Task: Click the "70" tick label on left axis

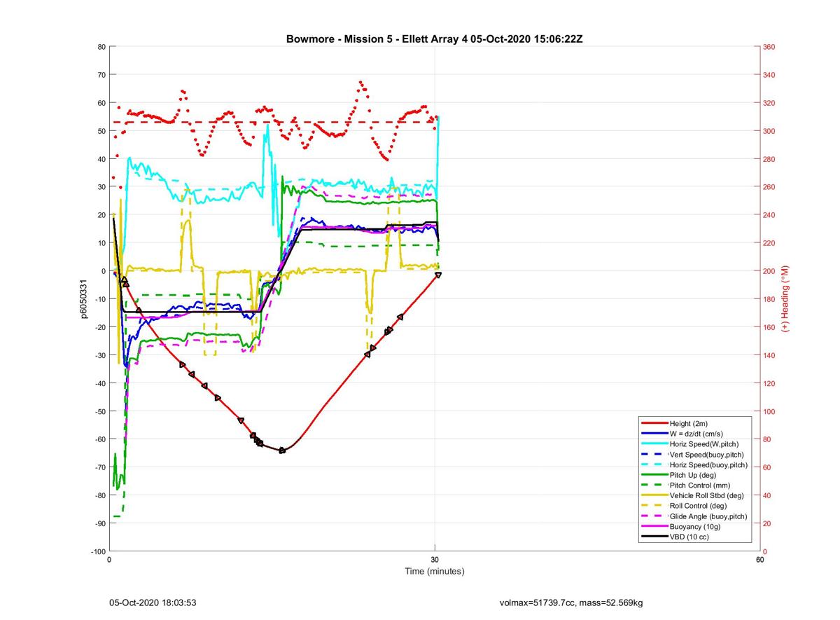Action: pyautogui.click(x=101, y=75)
